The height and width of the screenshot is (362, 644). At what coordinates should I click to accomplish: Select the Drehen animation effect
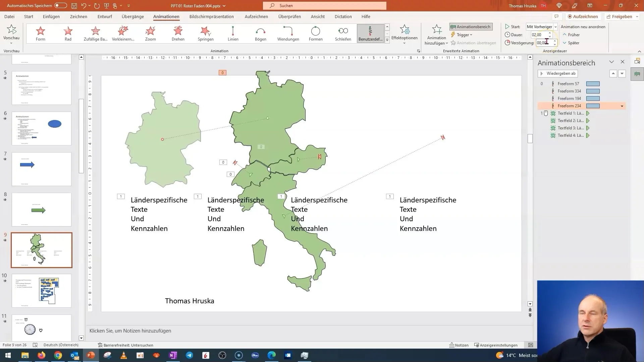coord(178,34)
